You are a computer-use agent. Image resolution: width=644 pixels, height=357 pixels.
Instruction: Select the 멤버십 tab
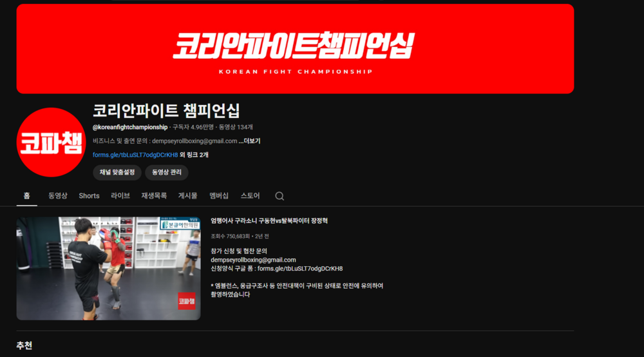point(219,196)
